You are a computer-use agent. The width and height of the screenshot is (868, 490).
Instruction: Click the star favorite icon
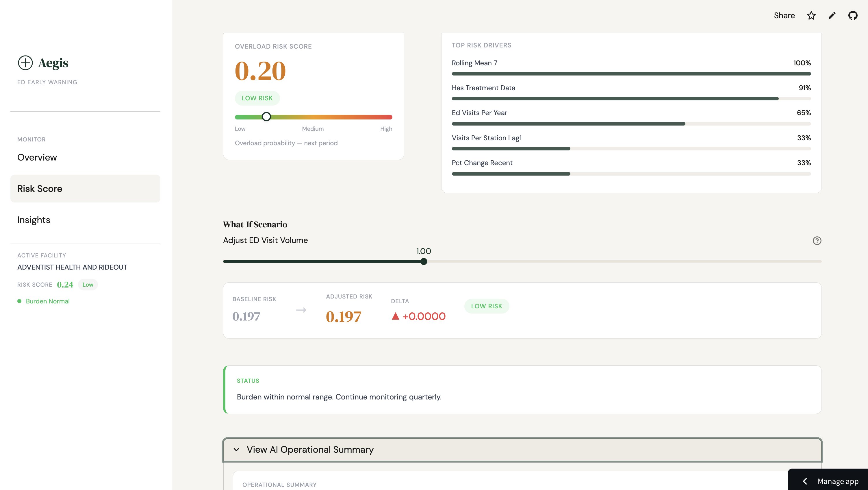(811, 16)
